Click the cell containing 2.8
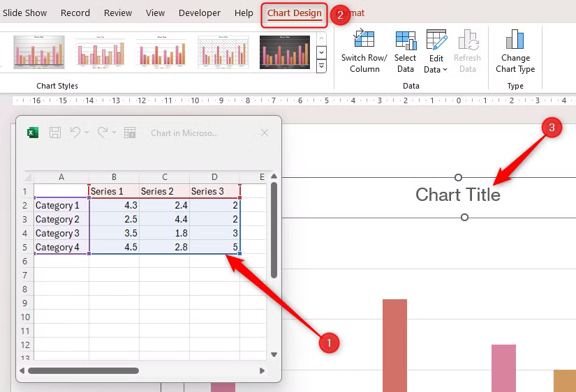Image resolution: width=576 pixels, height=392 pixels. pos(164,247)
